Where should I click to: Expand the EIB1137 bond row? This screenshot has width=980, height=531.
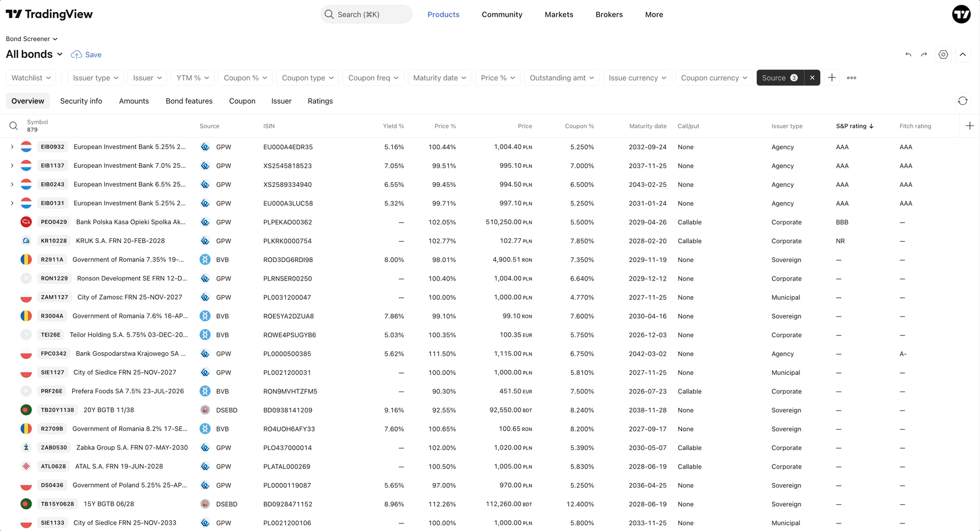point(12,165)
